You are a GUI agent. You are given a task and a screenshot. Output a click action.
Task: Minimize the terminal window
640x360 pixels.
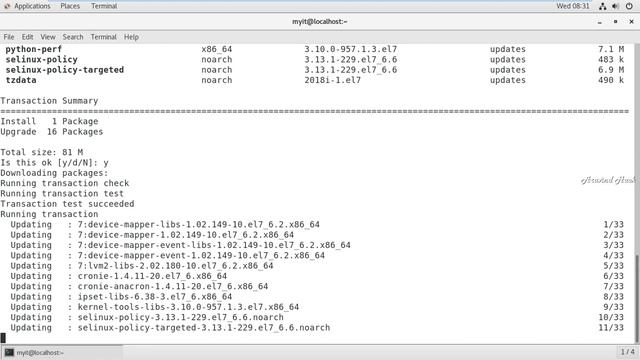pos(600,22)
